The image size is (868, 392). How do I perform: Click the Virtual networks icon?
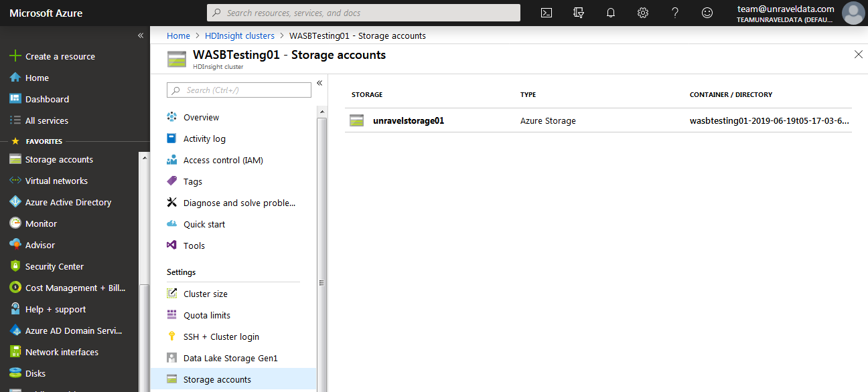coord(15,181)
